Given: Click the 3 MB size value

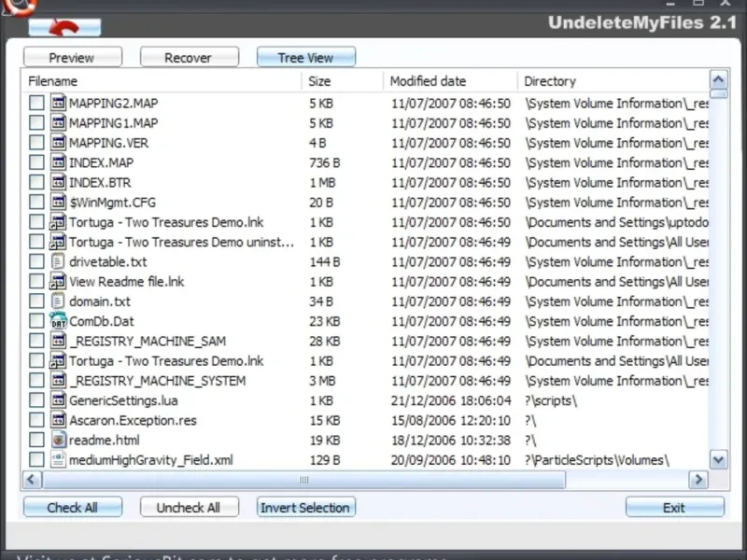Looking at the screenshot, I should pyautogui.click(x=322, y=381).
